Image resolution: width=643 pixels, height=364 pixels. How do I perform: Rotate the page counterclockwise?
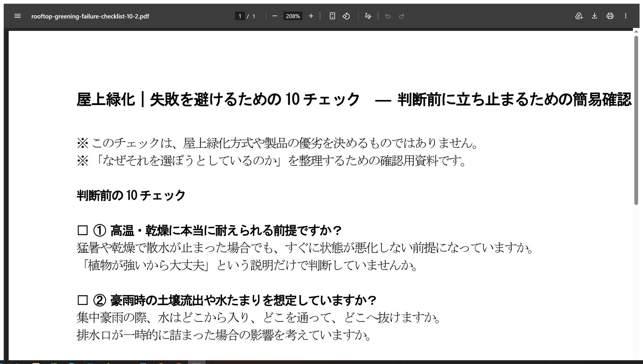(x=346, y=16)
